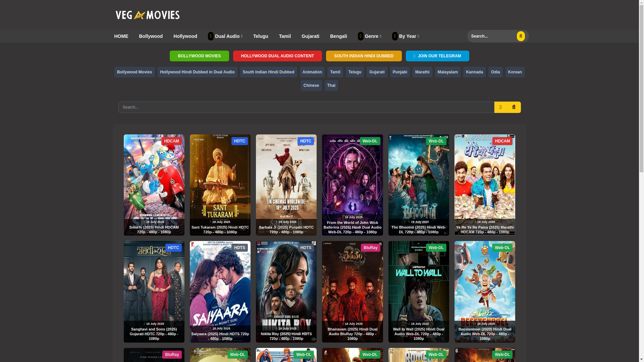Open The Bhootnii (2025) movie poster
The image size is (644, 362).
(x=419, y=185)
